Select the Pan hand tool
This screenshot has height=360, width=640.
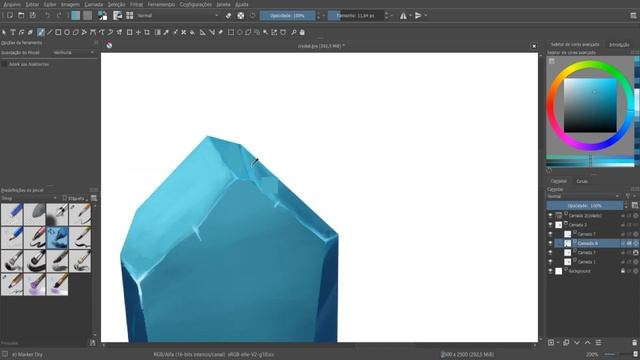point(302,32)
